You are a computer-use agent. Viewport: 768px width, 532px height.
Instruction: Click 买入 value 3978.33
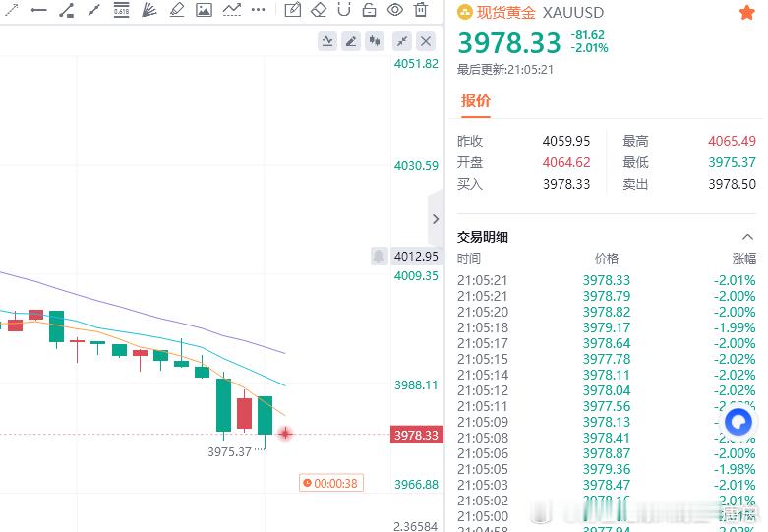566,184
